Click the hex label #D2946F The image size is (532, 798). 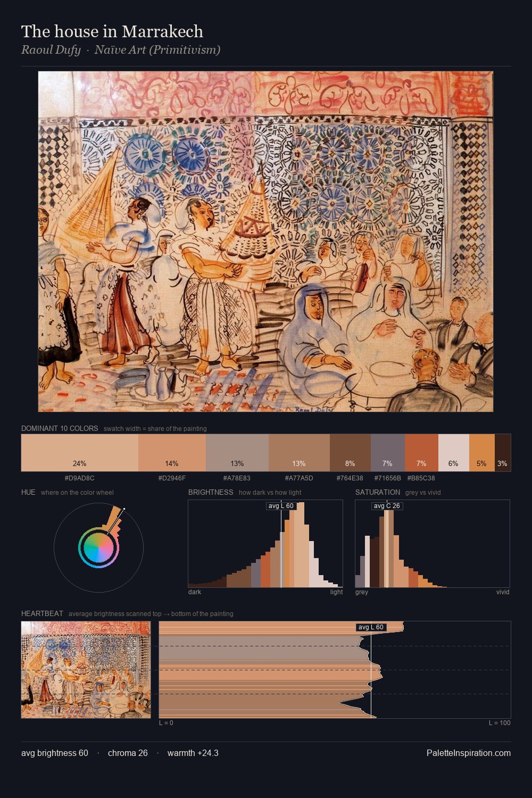tap(172, 478)
